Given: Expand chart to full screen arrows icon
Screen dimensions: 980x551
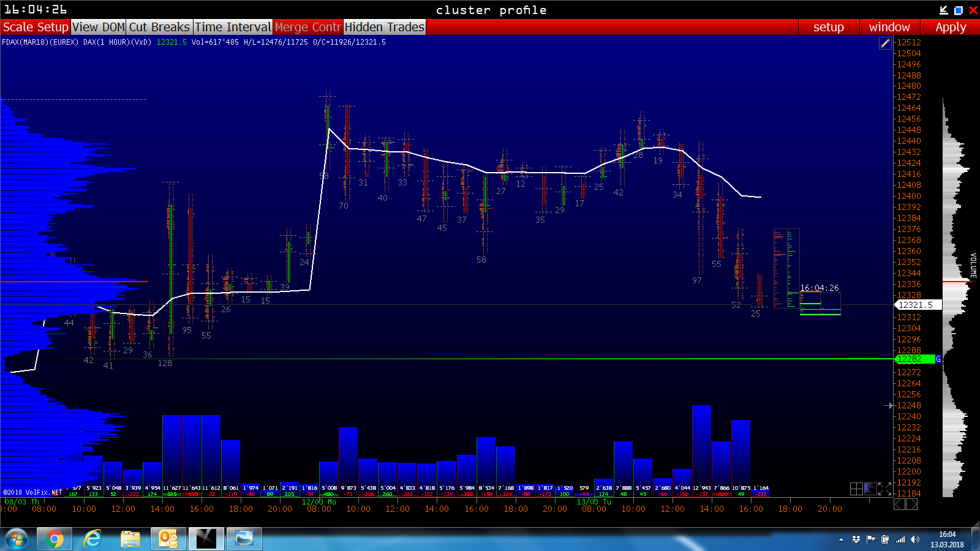Looking at the screenshot, I should point(884,489).
